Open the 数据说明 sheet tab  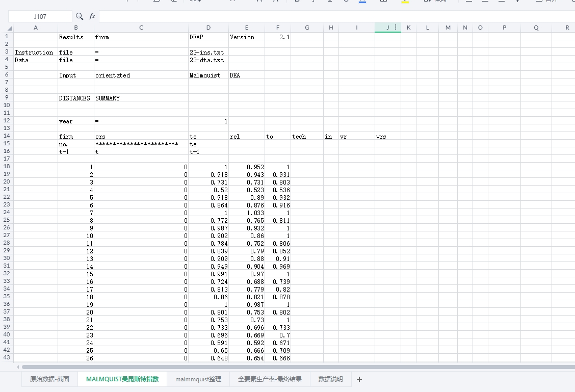point(330,379)
